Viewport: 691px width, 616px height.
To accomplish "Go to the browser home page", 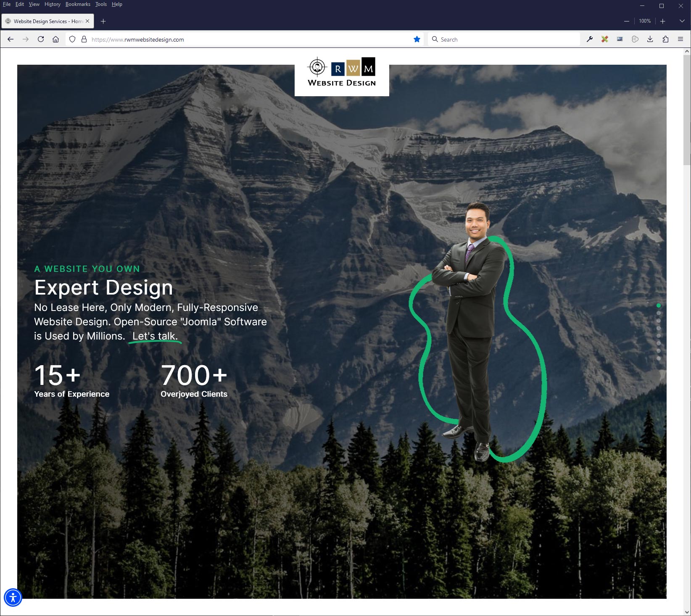I will pyautogui.click(x=55, y=39).
